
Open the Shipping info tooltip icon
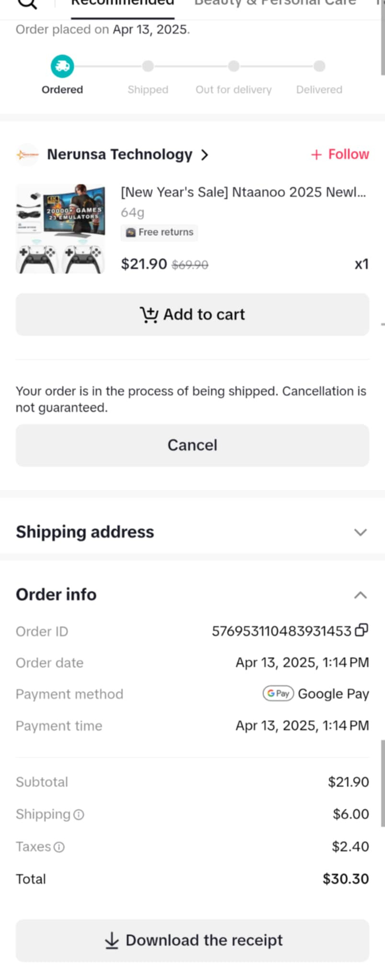tap(79, 814)
